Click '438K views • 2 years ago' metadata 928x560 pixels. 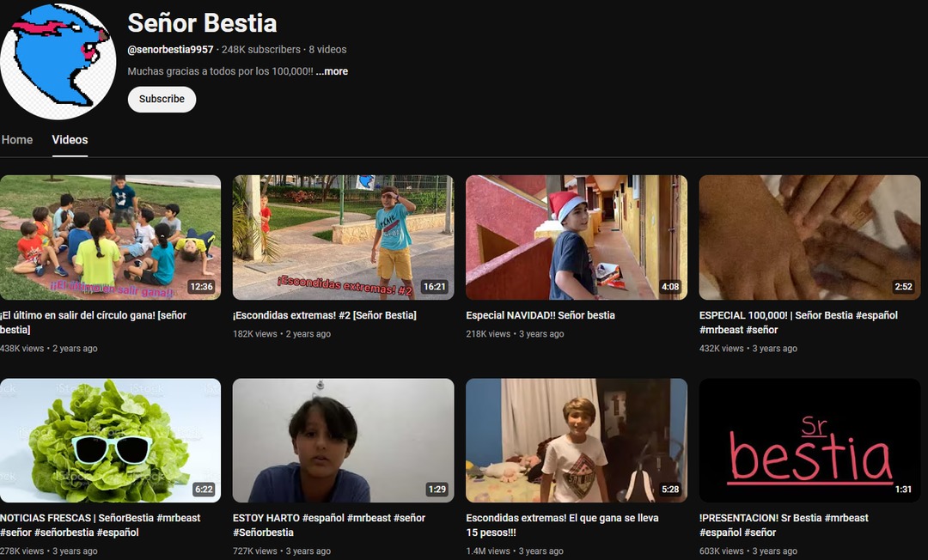(48, 349)
